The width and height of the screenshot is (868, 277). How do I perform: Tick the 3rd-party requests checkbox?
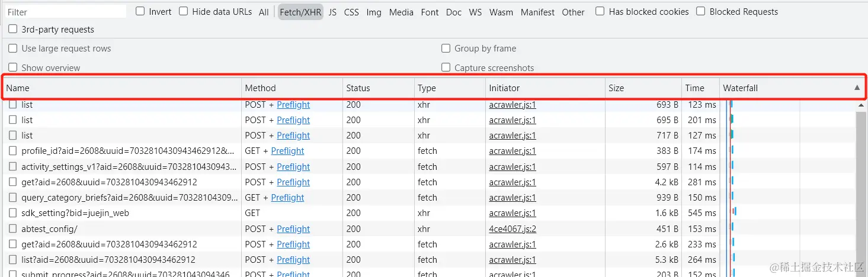tap(13, 29)
